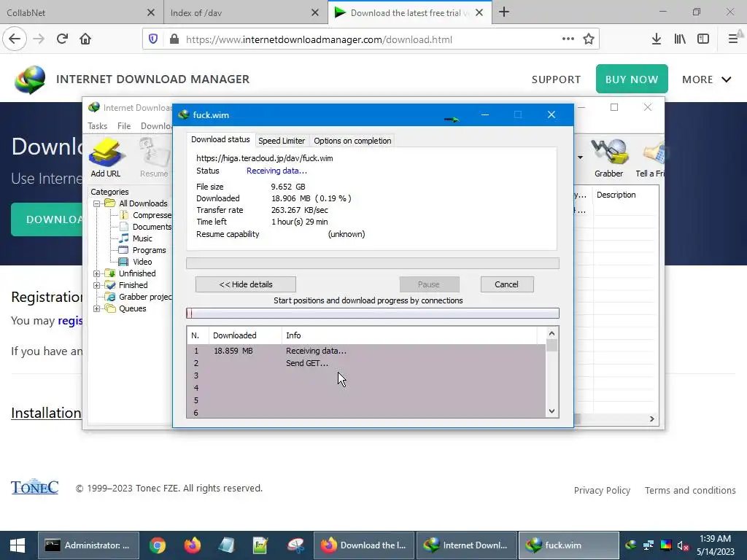Open the Firefox hamburger menu
Viewport: 747px width, 560px height.
pos(732,39)
